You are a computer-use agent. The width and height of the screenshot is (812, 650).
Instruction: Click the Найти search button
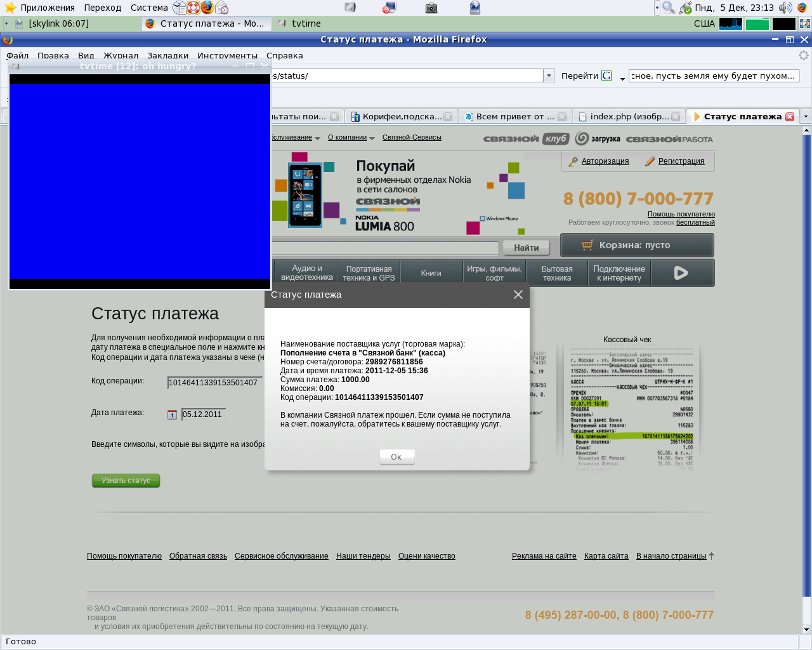click(x=527, y=248)
